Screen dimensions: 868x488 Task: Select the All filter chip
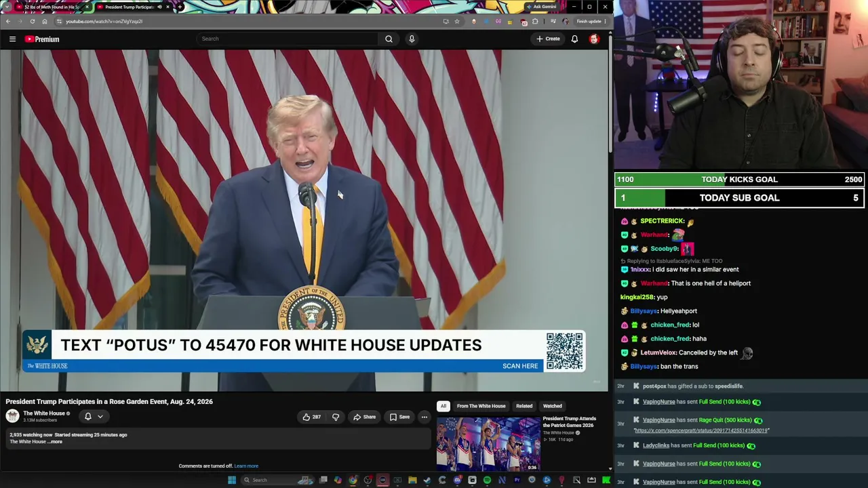point(443,406)
